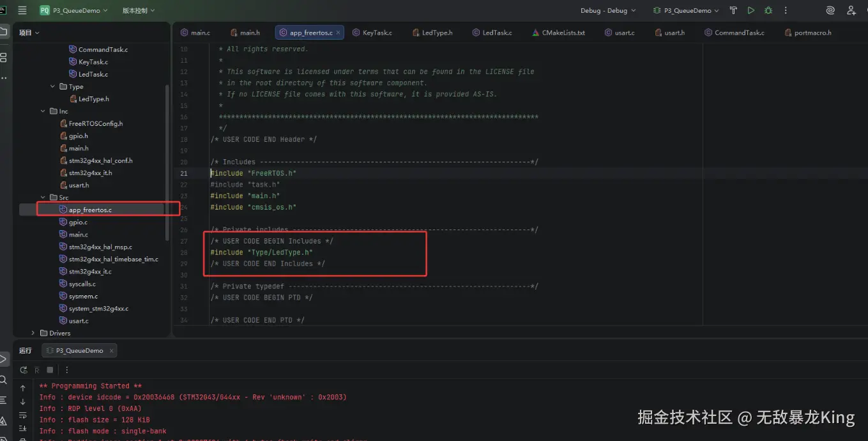Click the ** Programming Started ** console line
The image size is (868, 441).
91,386
